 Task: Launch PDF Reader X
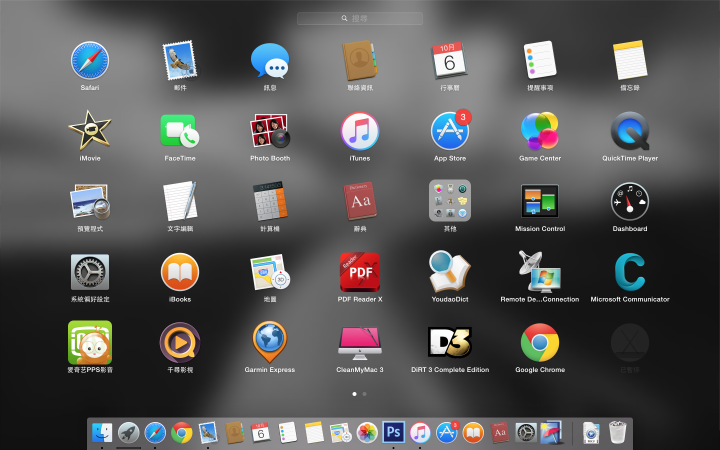coord(360,272)
